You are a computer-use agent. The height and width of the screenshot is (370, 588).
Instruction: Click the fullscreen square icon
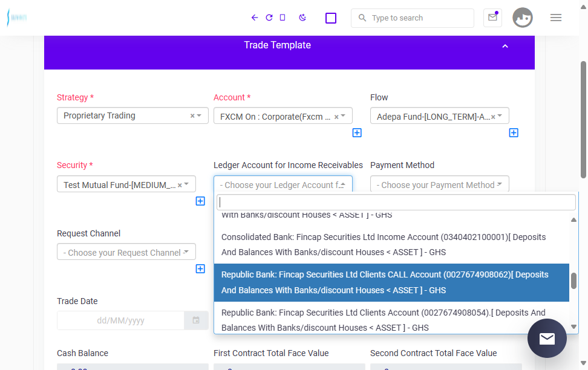pos(331,18)
